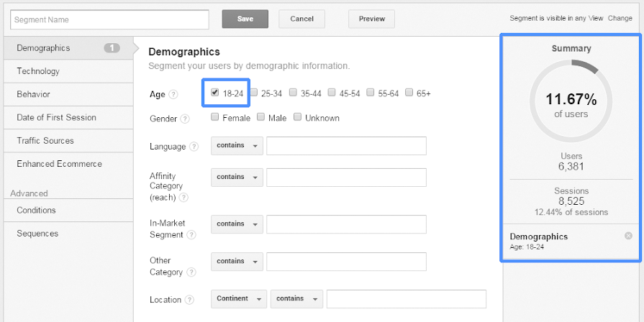Open the Language contains dropdown

(x=237, y=146)
